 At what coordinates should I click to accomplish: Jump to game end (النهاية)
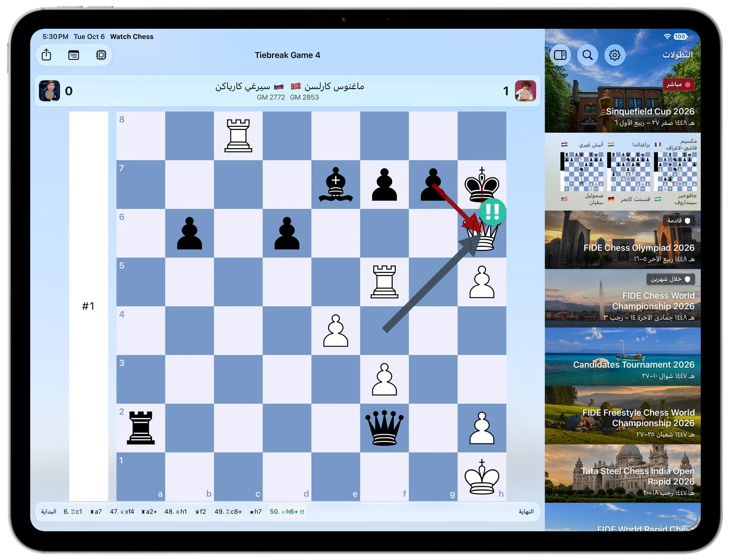click(x=526, y=511)
